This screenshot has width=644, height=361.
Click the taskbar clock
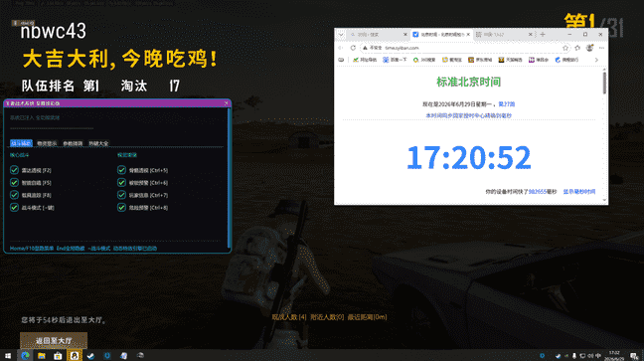pos(614,355)
